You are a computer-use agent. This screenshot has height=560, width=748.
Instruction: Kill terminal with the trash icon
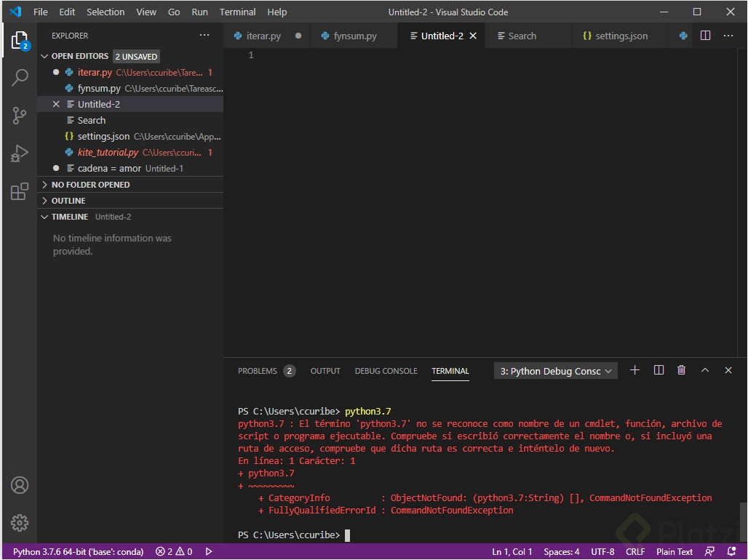coord(681,370)
